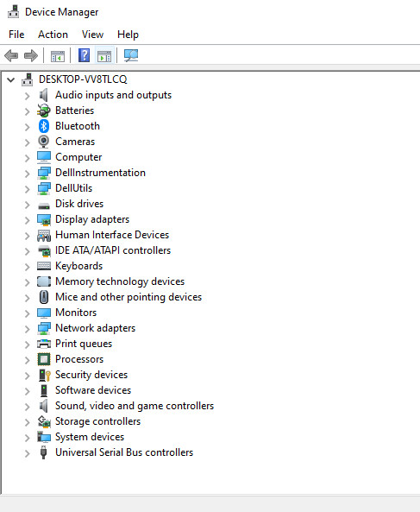Select Software devices label

point(93,390)
